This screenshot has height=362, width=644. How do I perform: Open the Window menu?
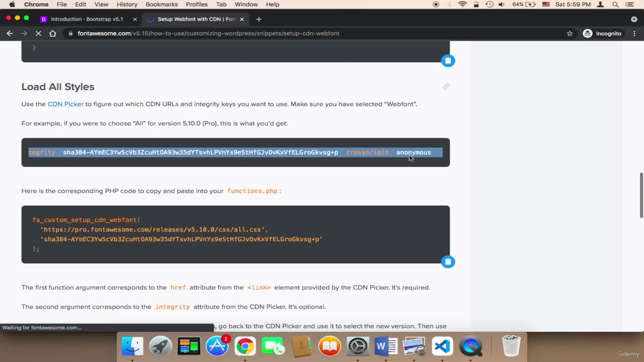(x=247, y=5)
